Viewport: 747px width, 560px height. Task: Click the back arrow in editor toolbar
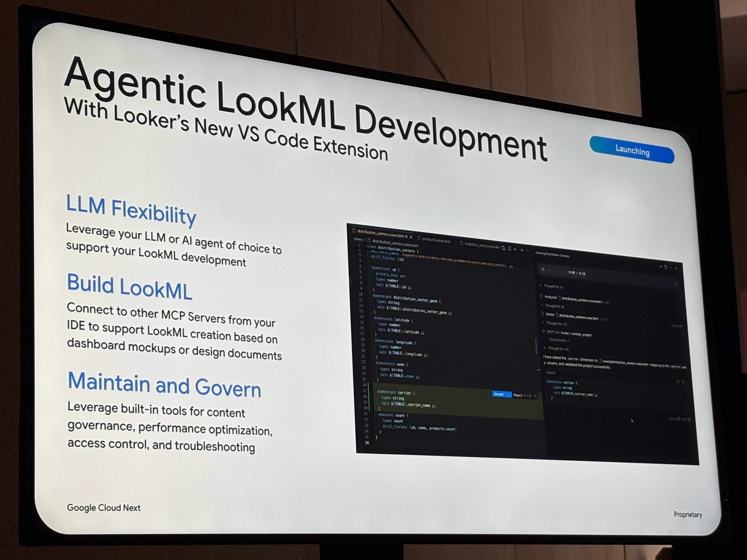(x=515, y=249)
